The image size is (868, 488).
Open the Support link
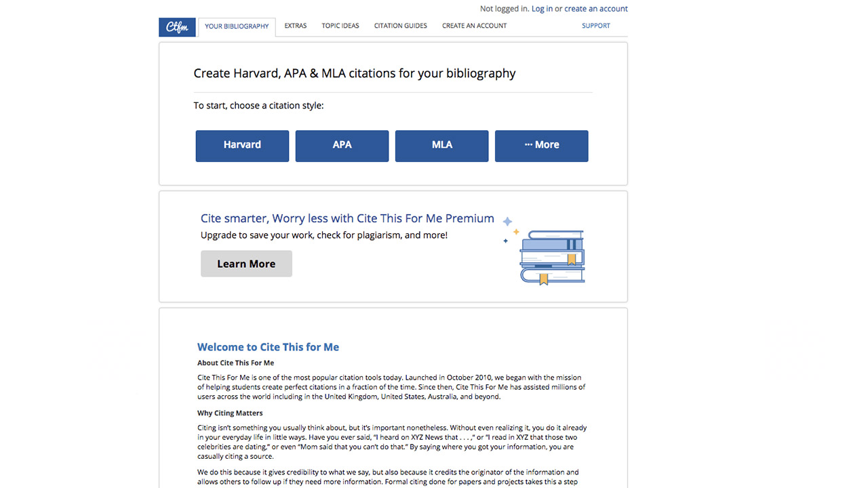595,26
